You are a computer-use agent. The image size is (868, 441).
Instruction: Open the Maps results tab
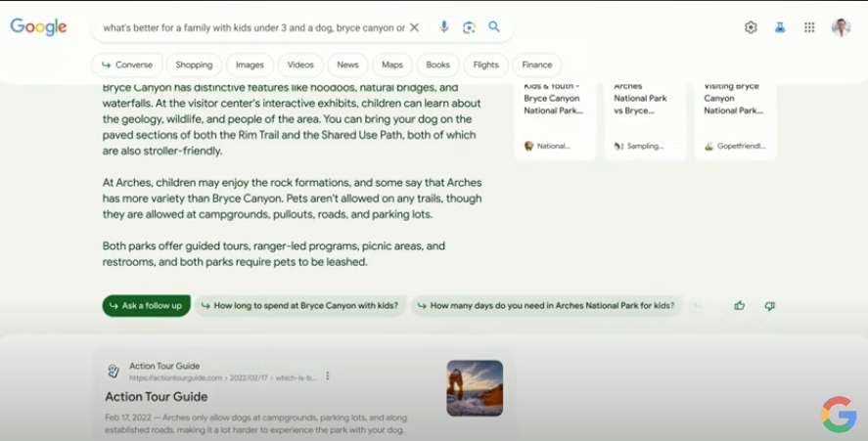392,65
